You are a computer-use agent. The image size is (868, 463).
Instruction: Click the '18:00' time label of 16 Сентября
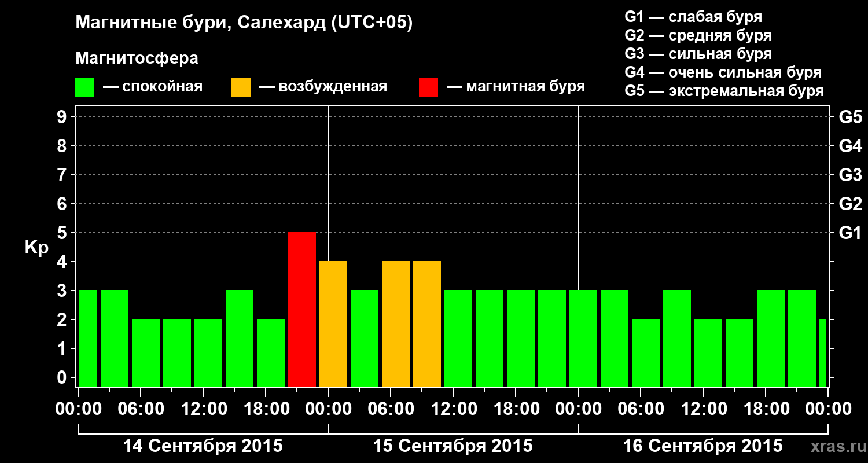766,409
